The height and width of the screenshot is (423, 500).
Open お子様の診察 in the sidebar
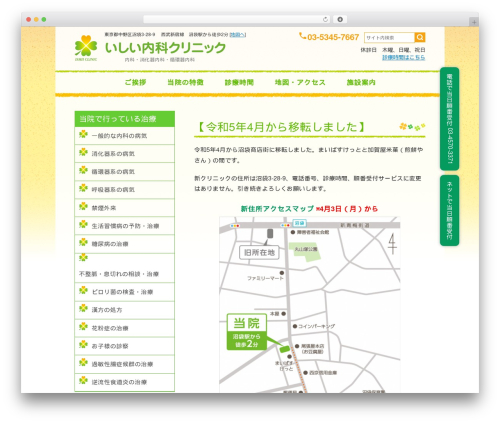click(x=124, y=346)
